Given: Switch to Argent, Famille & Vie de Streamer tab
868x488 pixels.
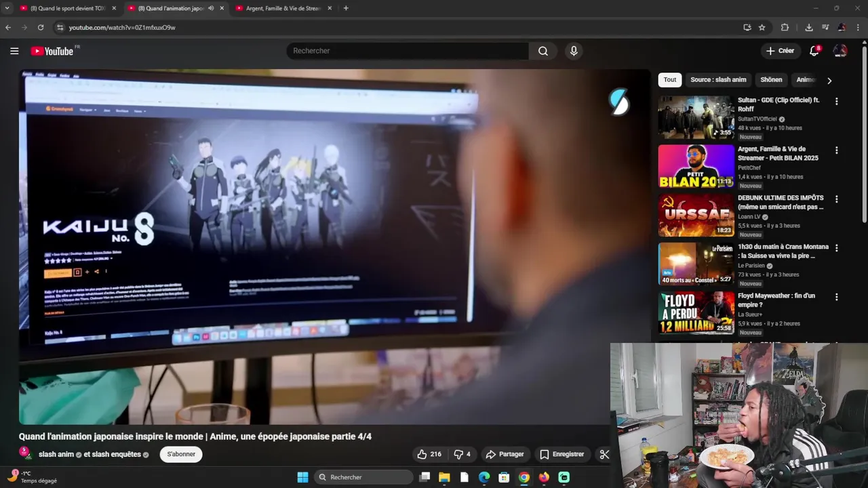Looking at the screenshot, I should [283, 8].
